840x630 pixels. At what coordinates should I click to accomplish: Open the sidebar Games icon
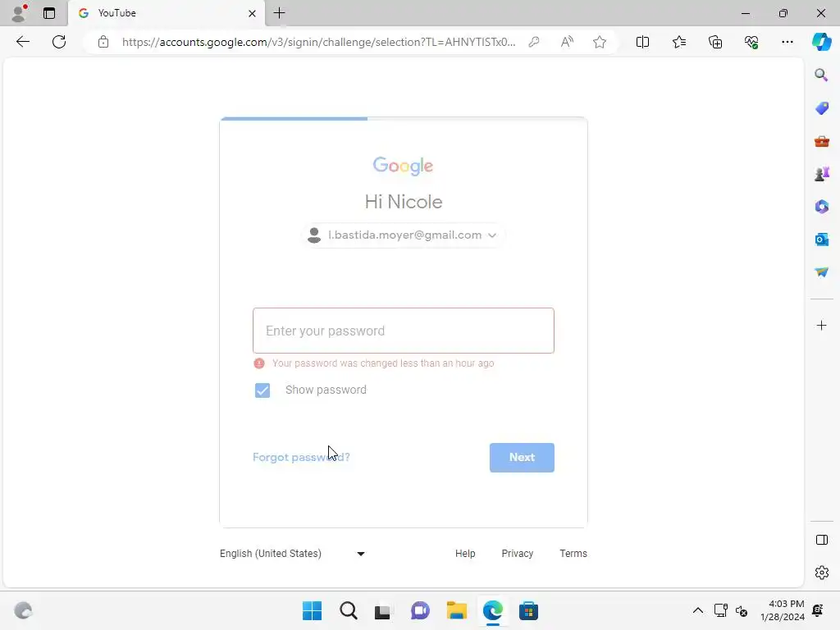821,174
